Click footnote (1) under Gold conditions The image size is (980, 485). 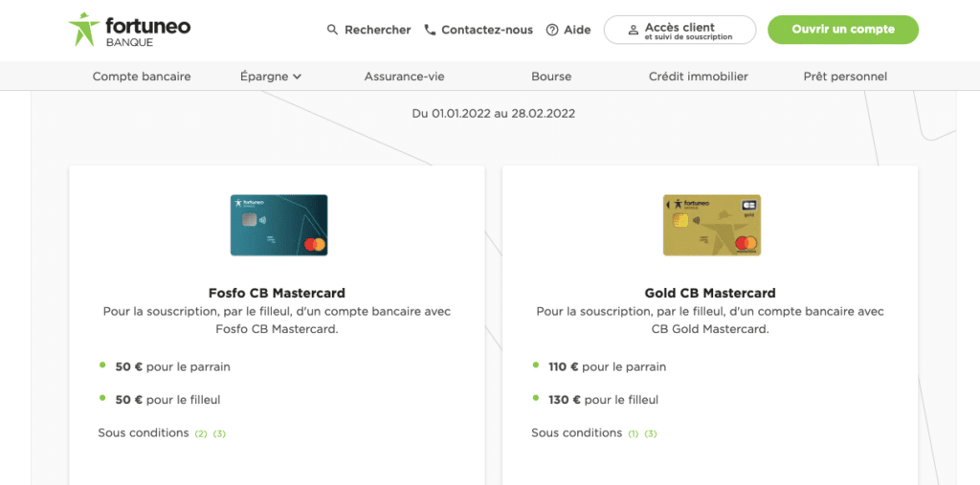[634, 433]
